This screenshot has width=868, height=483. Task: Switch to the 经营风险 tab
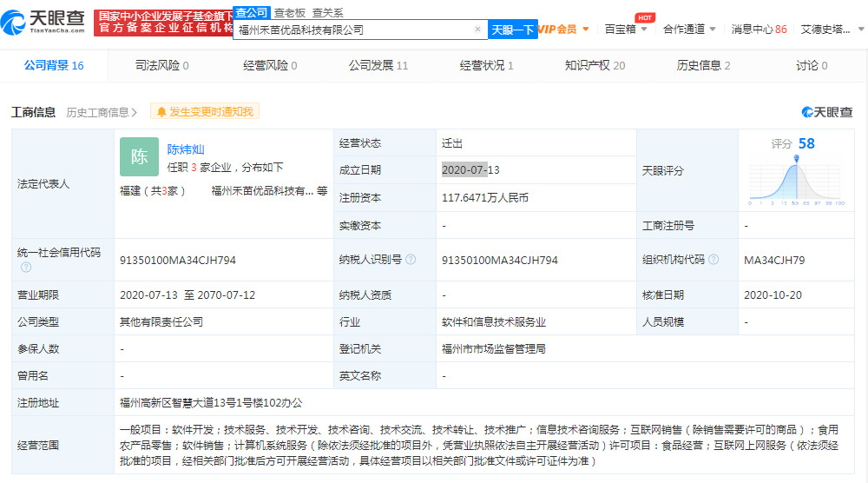pos(270,65)
